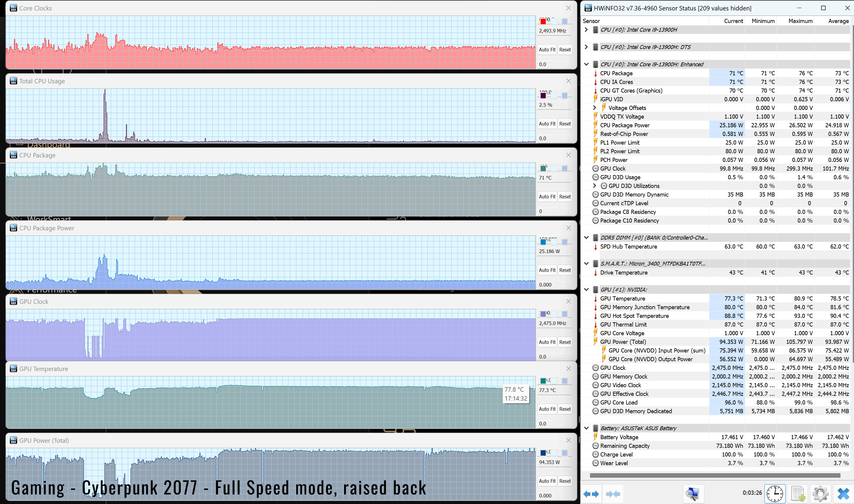Image resolution: width=854 pixels, height=504 pixels.
Task: Click the Drive Temperature thermometer icon
Action: 595,272
